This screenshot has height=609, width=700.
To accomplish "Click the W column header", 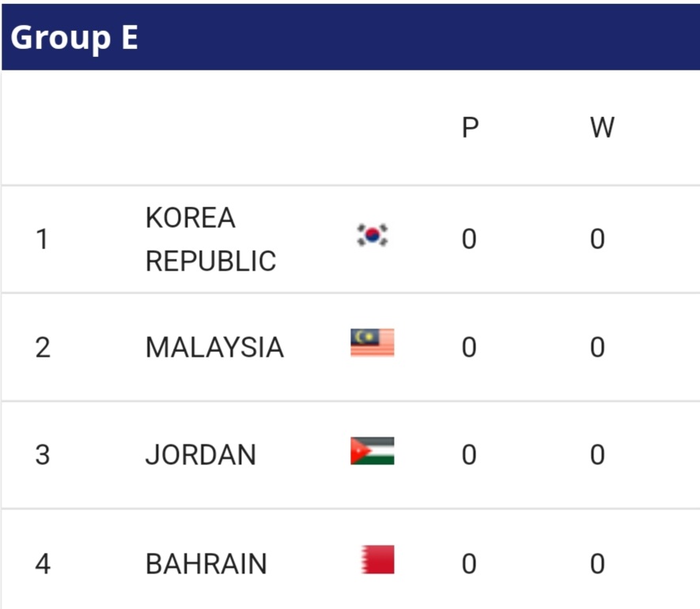I will click(602, 128).
